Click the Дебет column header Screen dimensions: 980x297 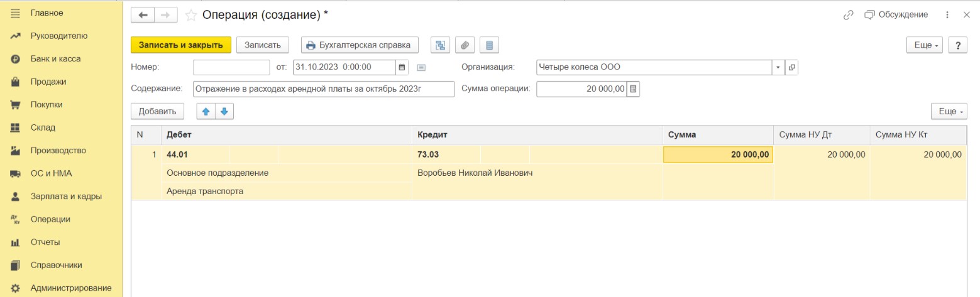[x=287, y=135]
